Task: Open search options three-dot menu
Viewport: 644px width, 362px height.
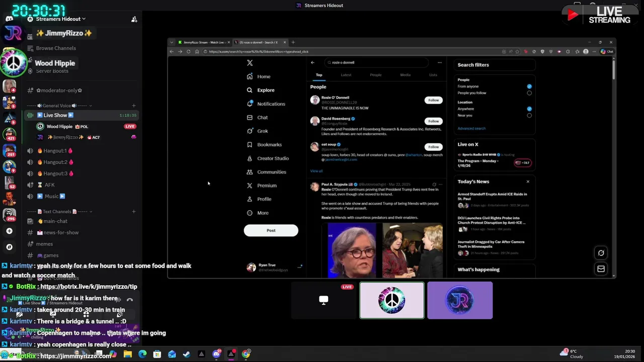Action: click(x=439, y=62)
